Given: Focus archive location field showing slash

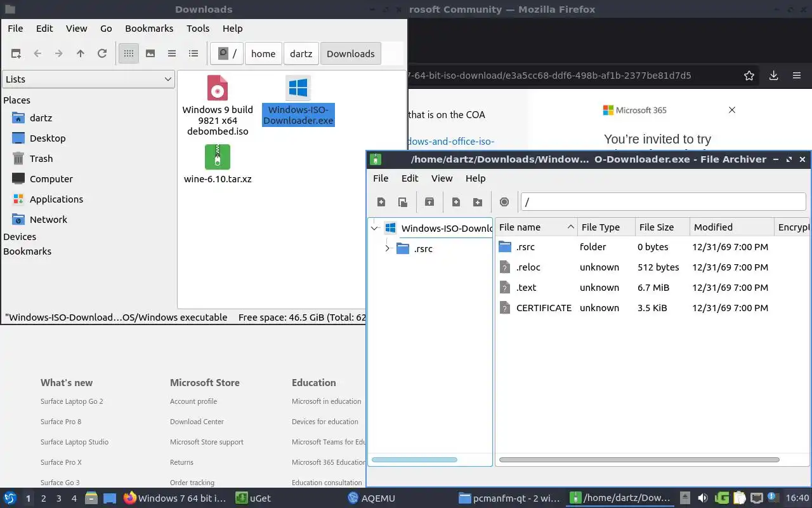Looking at the screenshot, I should 663,202.
